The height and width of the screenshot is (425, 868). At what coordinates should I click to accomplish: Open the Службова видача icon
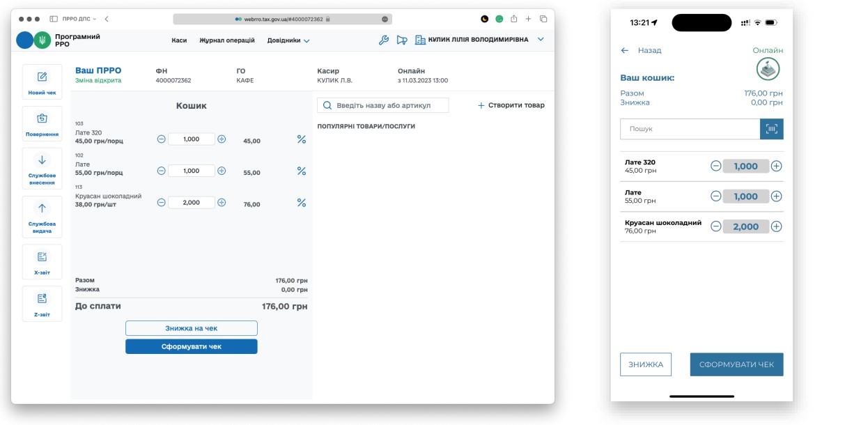(42, 209)
